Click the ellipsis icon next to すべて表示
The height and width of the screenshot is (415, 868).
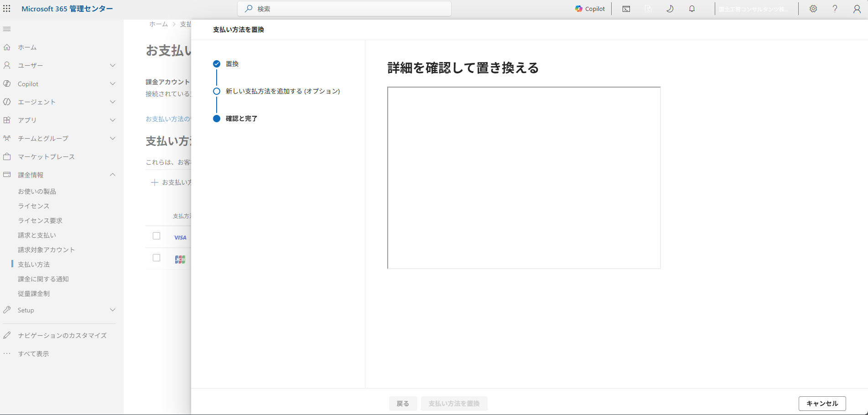(x=7, y=353)
